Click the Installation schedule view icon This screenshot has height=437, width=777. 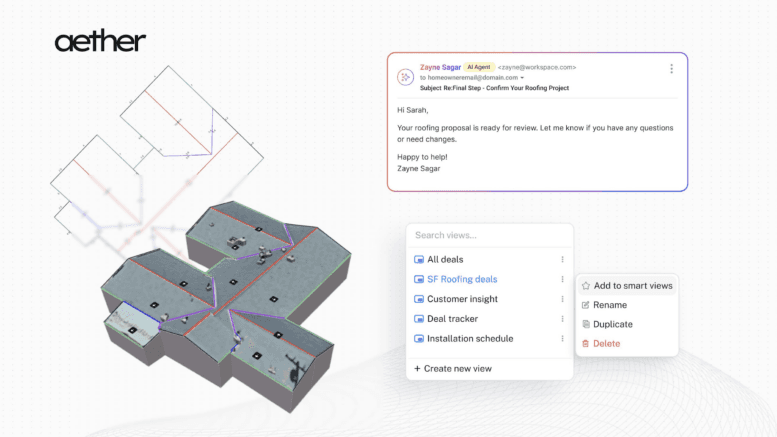pyautogui.click(x=419, y=339)
